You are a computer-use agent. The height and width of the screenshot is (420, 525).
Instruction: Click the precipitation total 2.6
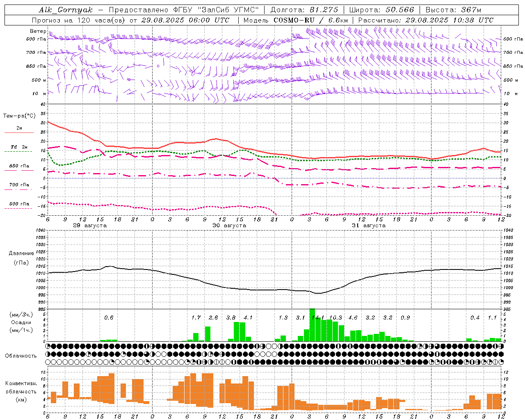click(213, 317)
